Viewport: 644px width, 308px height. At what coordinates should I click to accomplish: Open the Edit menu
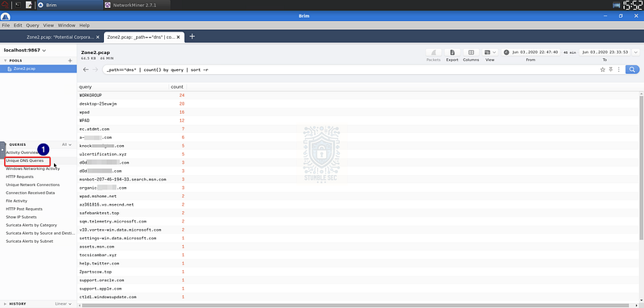tap(18, 25)
